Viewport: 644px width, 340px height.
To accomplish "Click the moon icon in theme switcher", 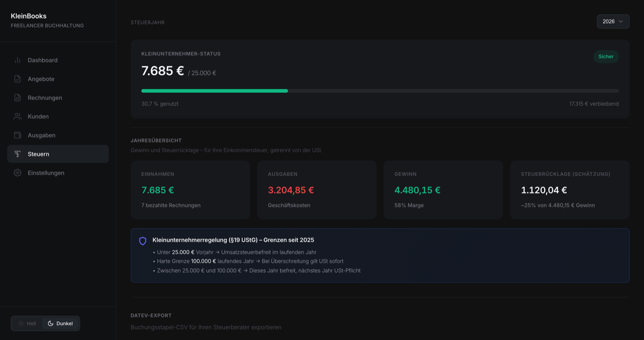I will pyautogui.click(x=51, y=323).
